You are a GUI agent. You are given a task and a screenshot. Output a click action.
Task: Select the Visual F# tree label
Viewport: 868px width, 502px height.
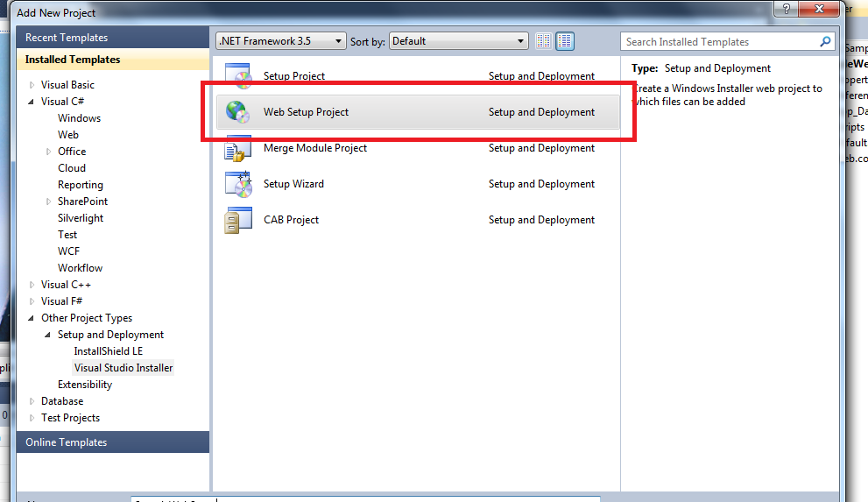click(x=61, y=301)
